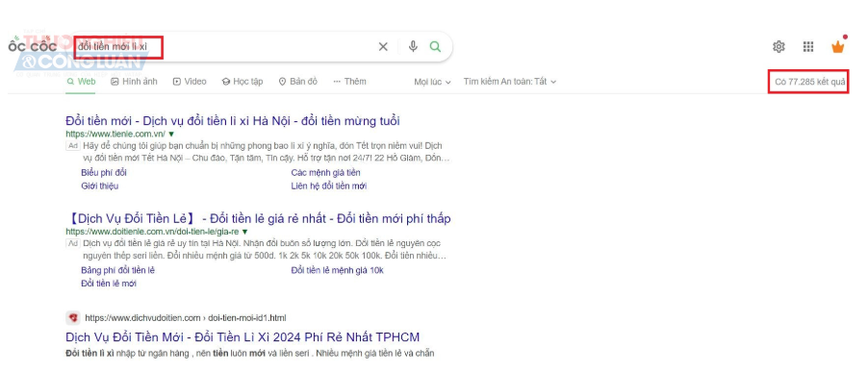The width and height of the screenshot is (868, 372).
Task: Open the Học tập tab
Action: coord(243,82)
